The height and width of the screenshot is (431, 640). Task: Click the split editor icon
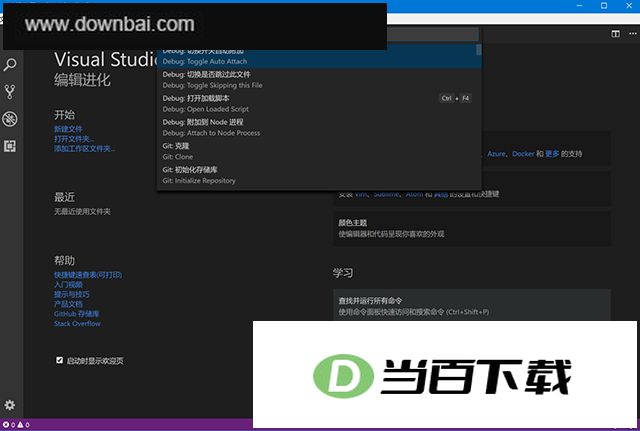click(616, 34)
